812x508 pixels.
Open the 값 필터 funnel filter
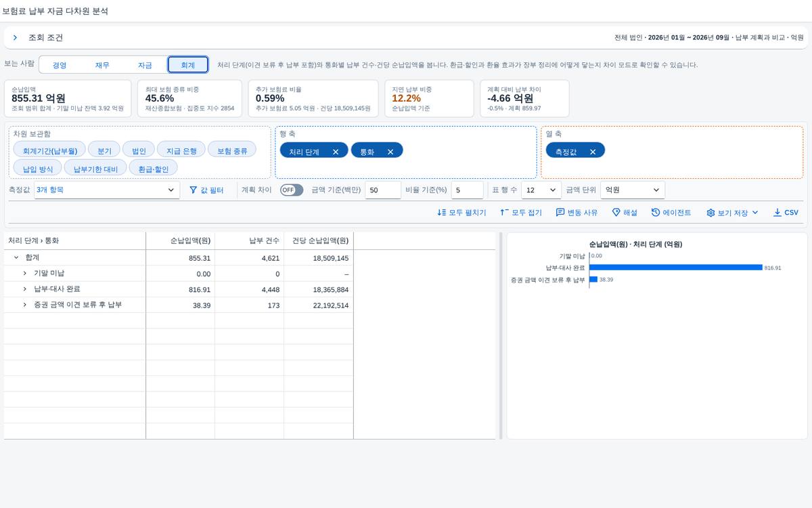[193, 190]
